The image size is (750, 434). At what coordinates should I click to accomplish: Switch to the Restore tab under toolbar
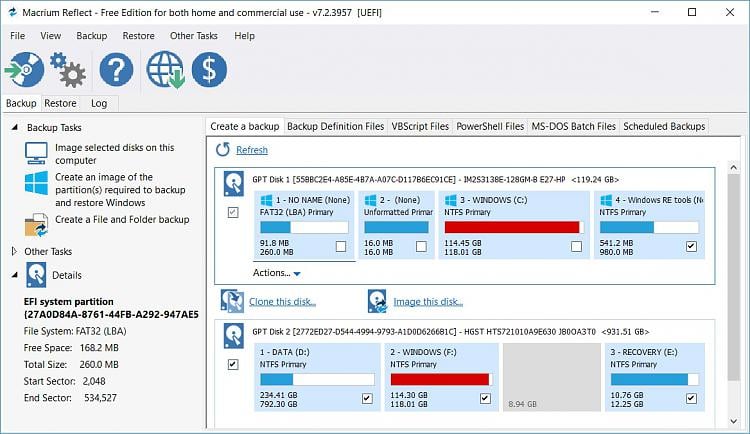[x=60, y=103]
